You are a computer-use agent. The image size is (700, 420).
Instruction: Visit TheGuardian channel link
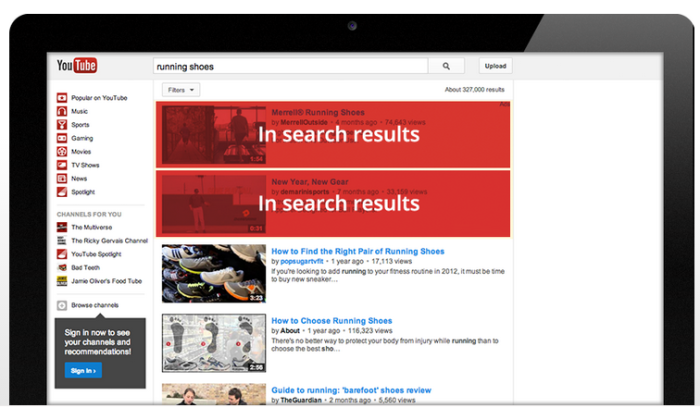pos(301,400)
